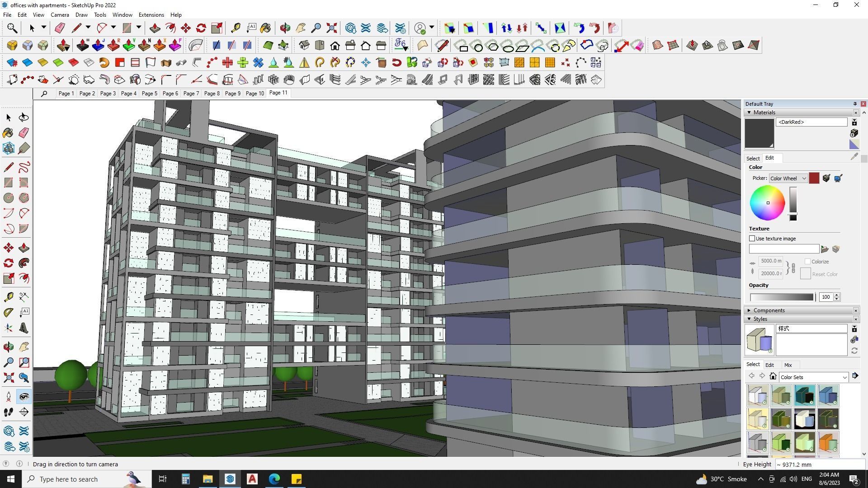The image size is (868, 488).
Task: Click the Opacity slider bar
Action: 782,297
